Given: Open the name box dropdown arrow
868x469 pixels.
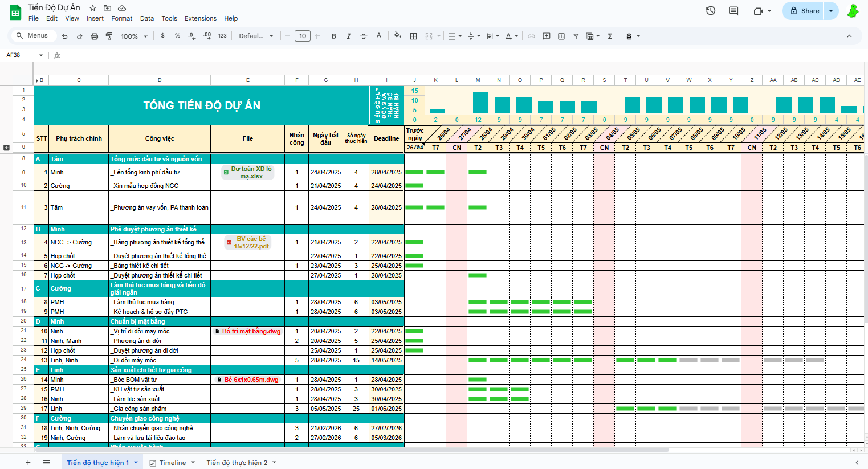Looking at the screenshot, I should point(41,55).
